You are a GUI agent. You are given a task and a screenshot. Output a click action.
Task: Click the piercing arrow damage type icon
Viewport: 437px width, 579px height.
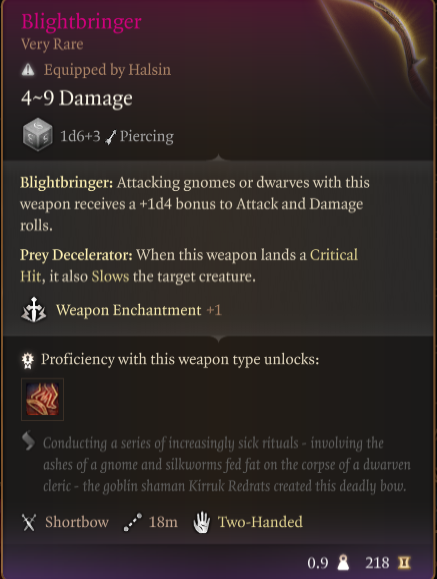[x=110, y=137]
